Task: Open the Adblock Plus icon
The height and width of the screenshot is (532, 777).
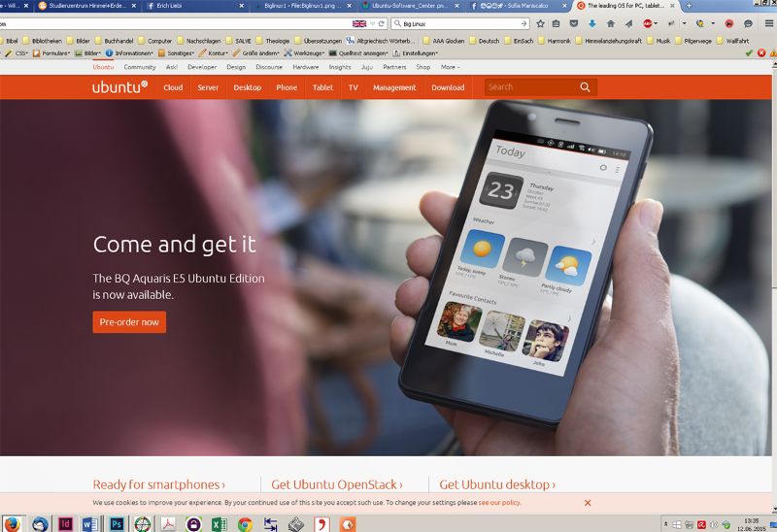Action: 647,23
